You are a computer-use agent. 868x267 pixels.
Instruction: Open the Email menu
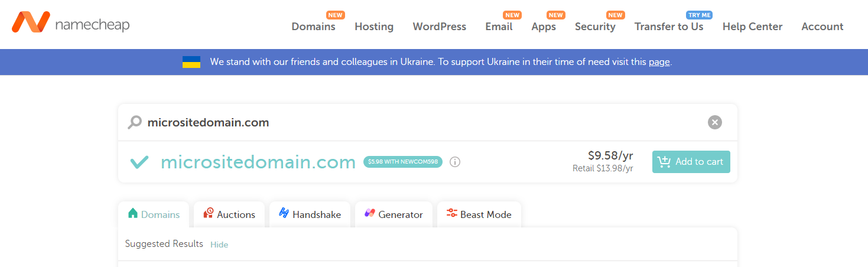[499, 27]
